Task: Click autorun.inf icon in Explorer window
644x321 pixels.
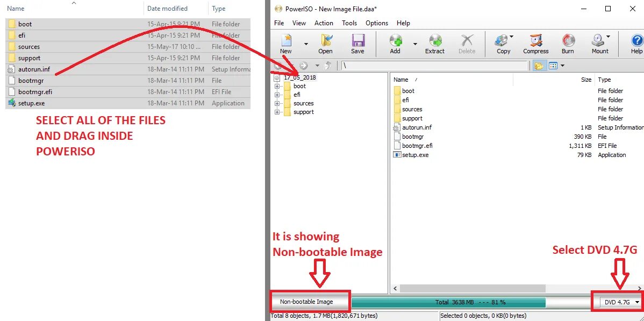Action: pyautogui.click(x=11, y=69)
